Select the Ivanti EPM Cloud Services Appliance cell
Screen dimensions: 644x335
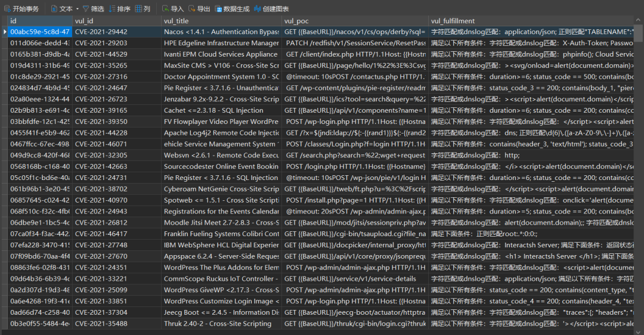[221, 54]
